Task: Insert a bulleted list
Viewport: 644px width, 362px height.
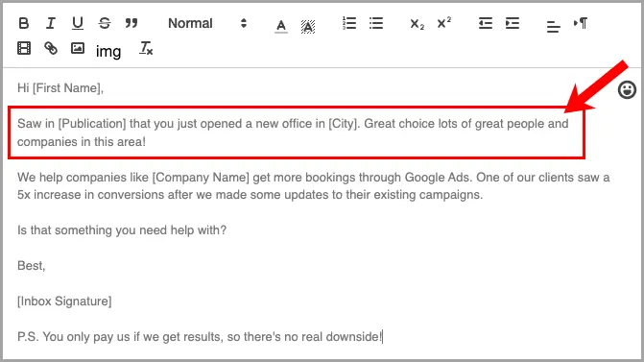Action: point(376,23)
